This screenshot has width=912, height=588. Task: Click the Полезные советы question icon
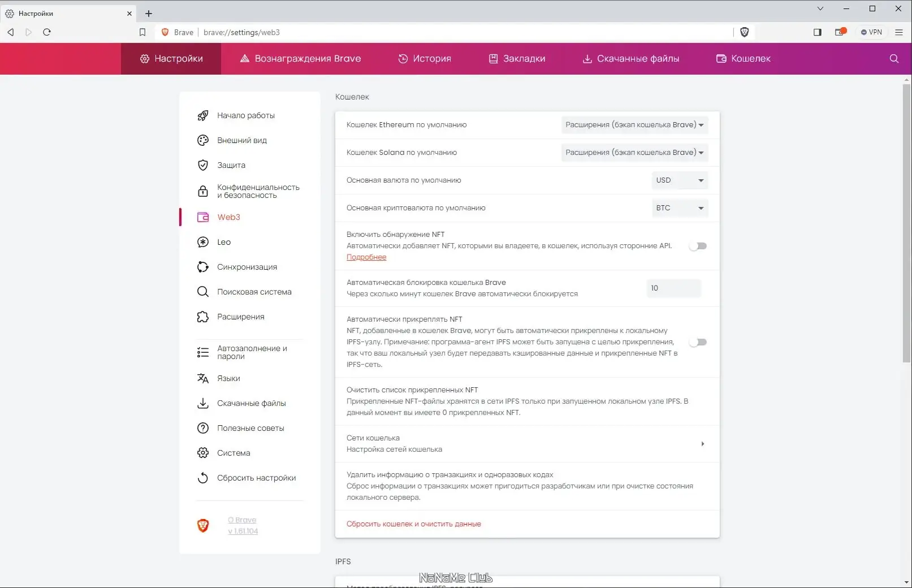(203, 428)
